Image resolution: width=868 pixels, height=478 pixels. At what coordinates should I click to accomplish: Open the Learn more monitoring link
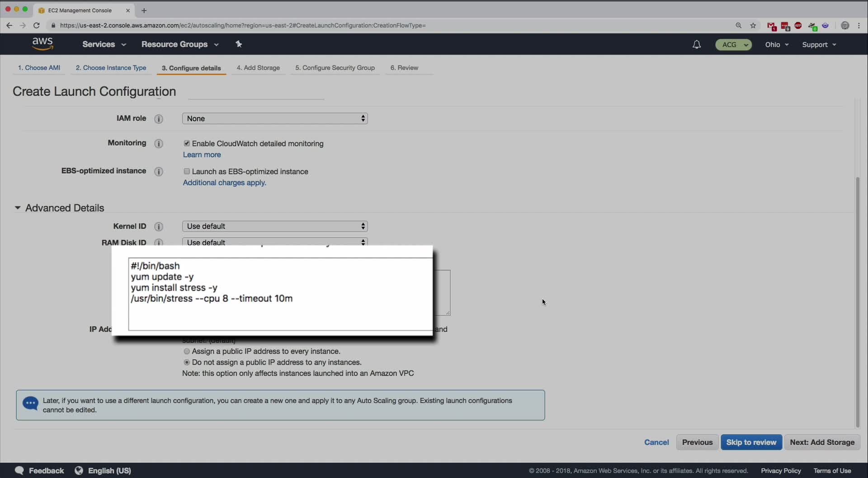pos(202,155)
